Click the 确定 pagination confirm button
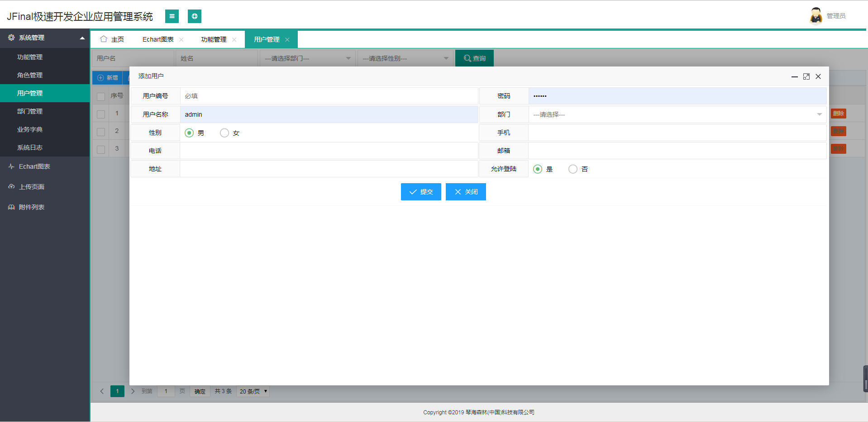 pos(200,391)
